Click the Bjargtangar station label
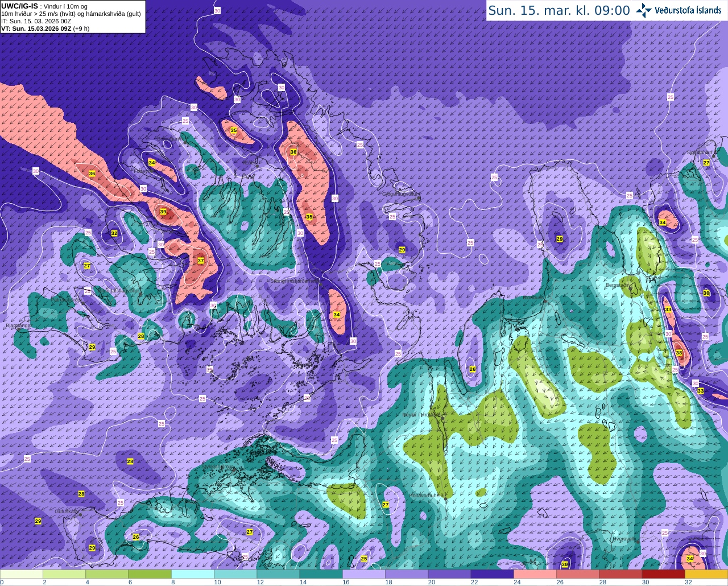Screen dimensions: 728x586 pyautogui.click(x=18, y=326)
